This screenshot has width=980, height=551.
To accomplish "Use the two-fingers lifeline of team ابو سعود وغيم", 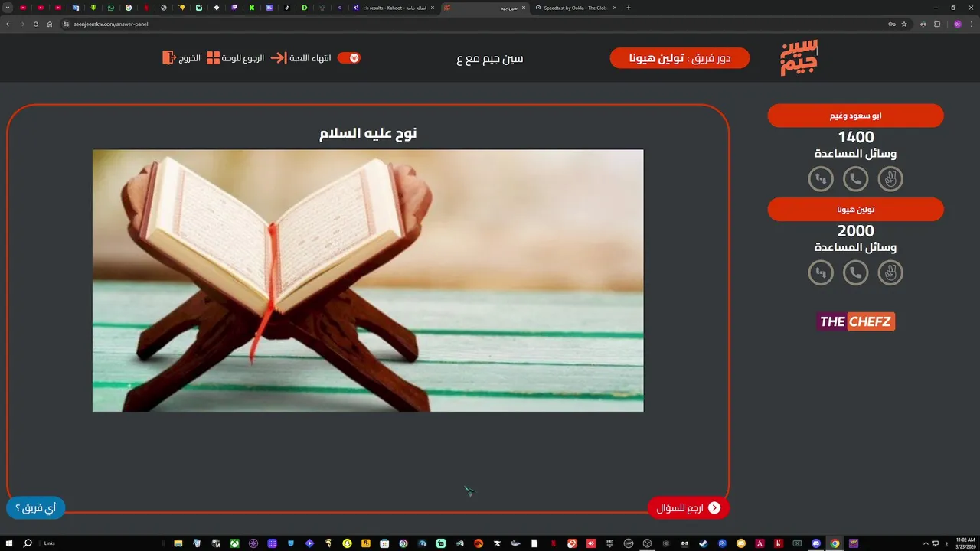I will pos(890,179).
